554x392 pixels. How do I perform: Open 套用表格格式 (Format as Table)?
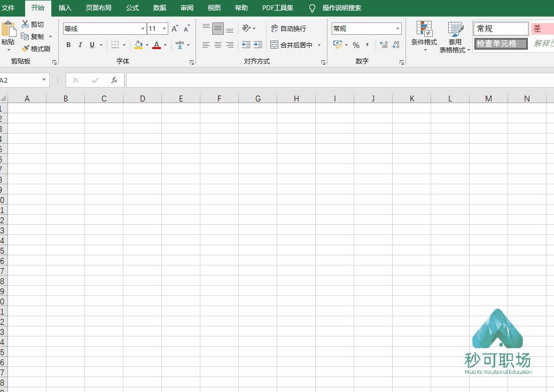click(455, 36)
